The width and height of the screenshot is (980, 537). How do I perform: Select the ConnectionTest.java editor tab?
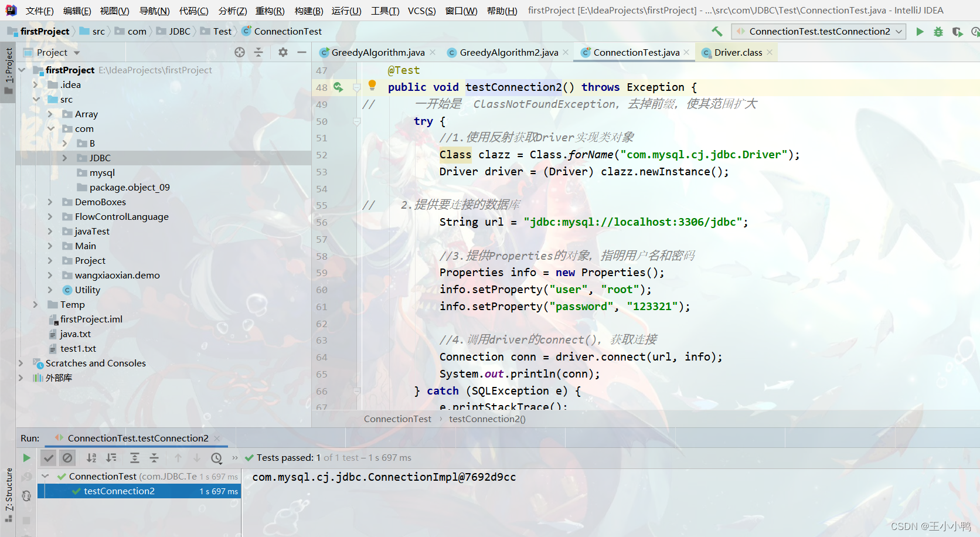(x=636, y=52)
